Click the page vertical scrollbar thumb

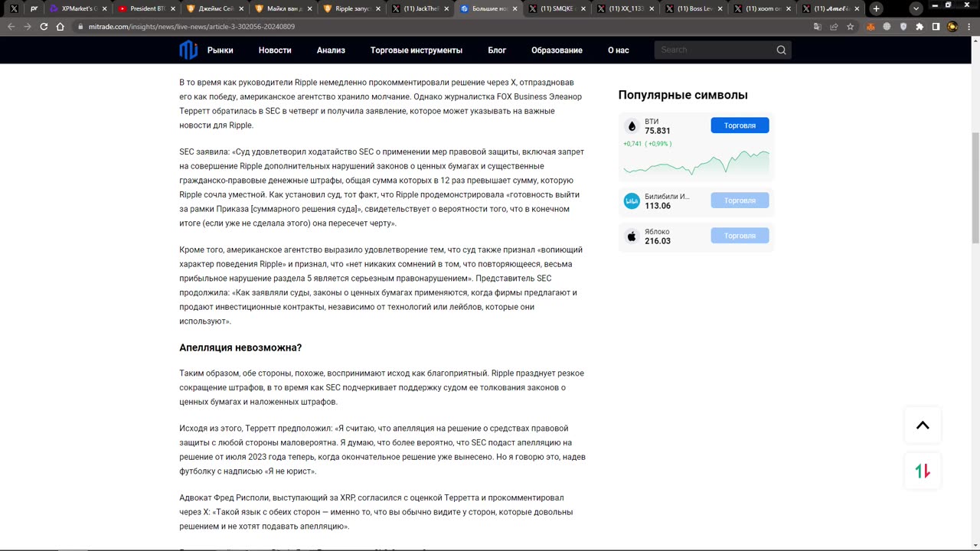click(975, 187)
